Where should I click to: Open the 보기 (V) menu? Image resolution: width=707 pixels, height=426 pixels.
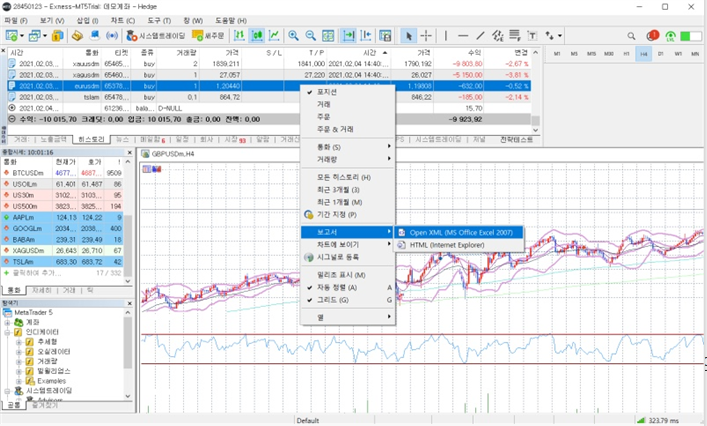point(52,21)
